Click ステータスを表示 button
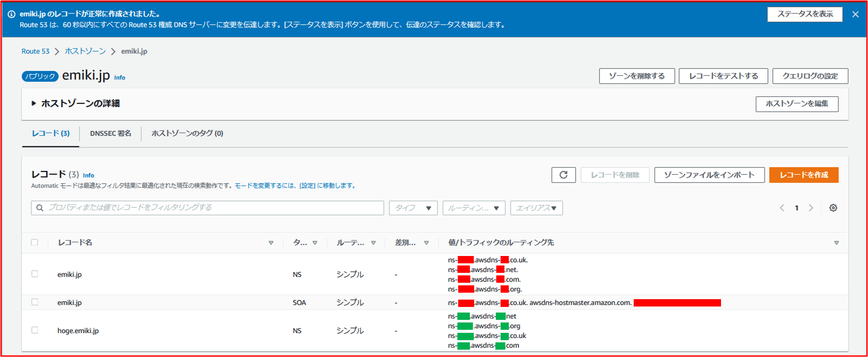This screenshot has height=357, width=868. pos(805,14)
